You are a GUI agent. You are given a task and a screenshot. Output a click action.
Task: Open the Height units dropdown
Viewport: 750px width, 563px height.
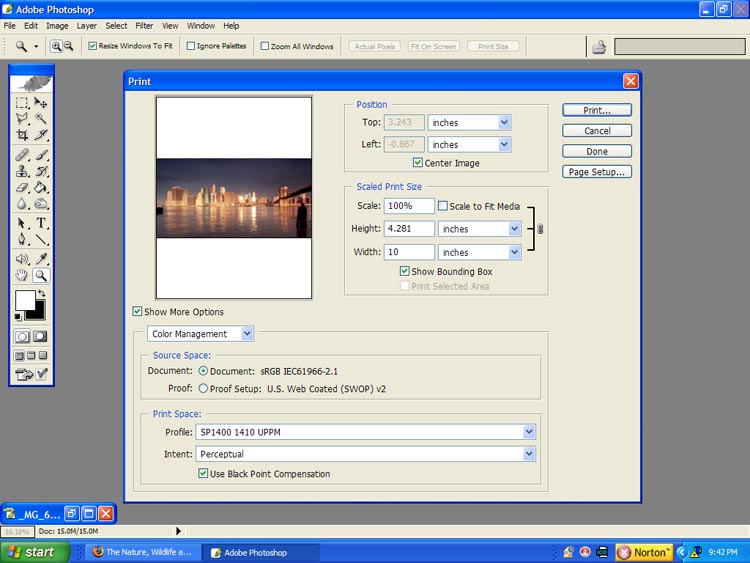point(515,229)
